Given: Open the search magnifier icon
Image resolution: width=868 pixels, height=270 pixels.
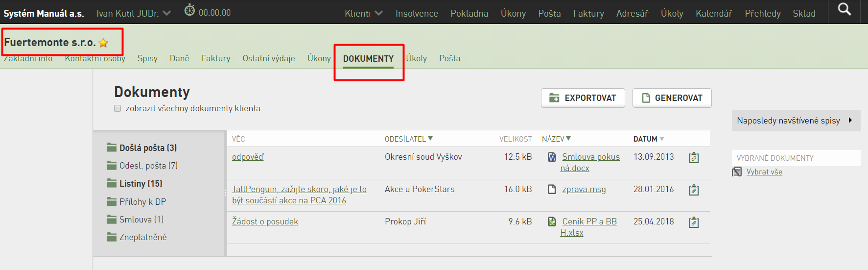Looking at the screenshot, I should point(844,9).
